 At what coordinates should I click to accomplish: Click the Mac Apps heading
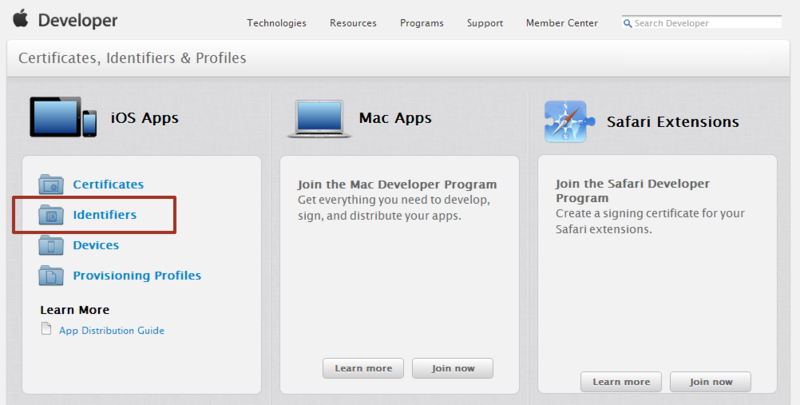click(x=395, y=118)
